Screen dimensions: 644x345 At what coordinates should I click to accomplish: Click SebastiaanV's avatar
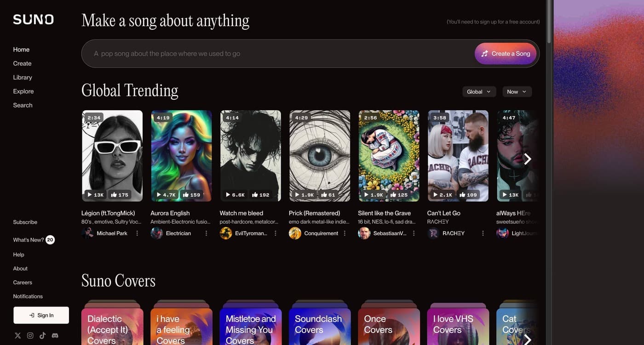[364, 233]
